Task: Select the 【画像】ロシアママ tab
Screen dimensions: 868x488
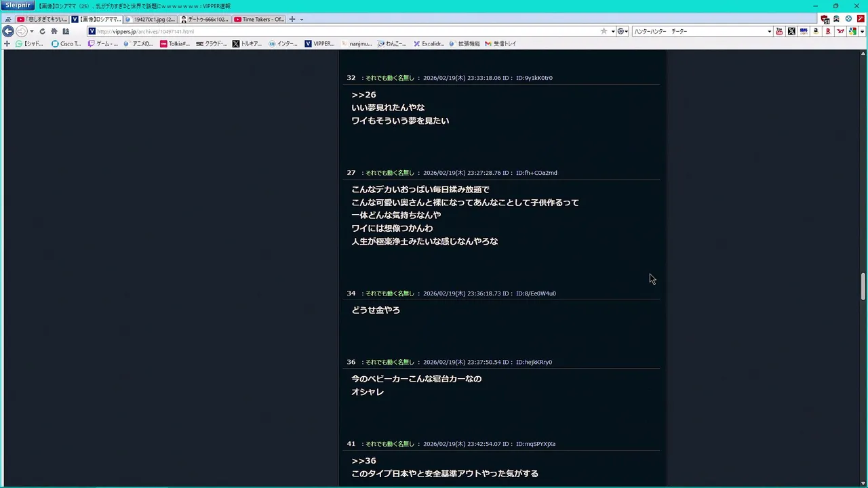Action: (x=97, y=19)
